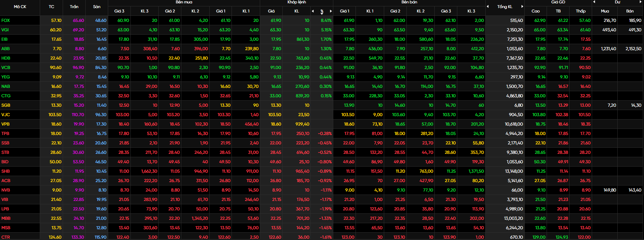Click the Bên bán group header
Screen dimensions: 644x240
tap(409, 2)
